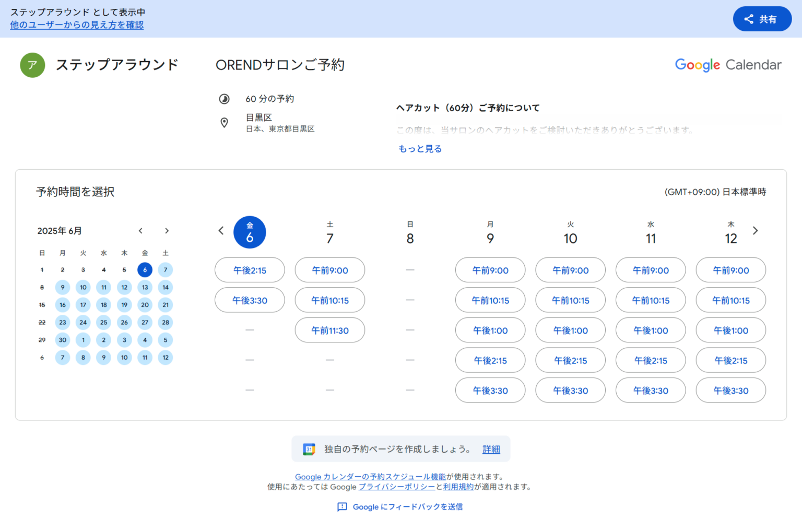Image resolution: width=802 pixels, height=532 pixels.
Task: Click 詳細 next to booking page promotion
Action: pyautogui.click(x=491, y=448)
